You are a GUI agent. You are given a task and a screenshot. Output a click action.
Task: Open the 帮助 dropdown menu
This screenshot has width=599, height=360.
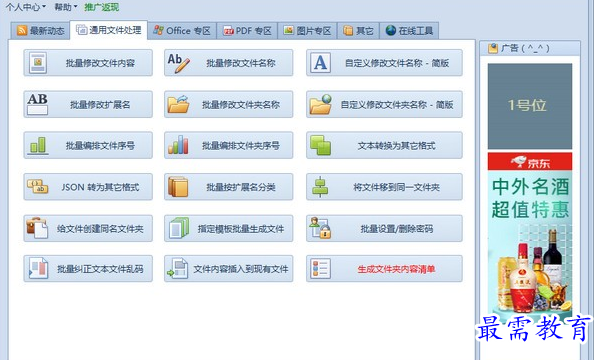coord(65,7)
